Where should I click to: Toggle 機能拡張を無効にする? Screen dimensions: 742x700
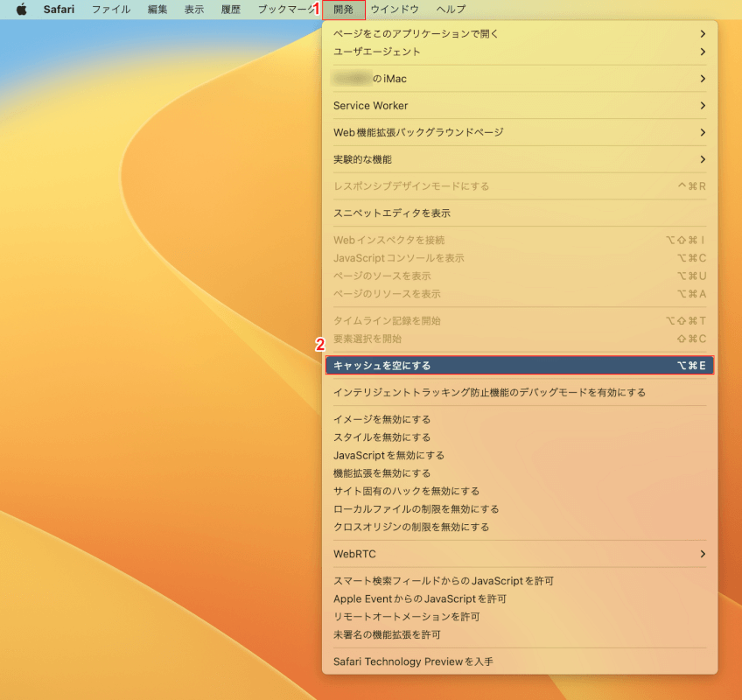click(x=520, y=473)
